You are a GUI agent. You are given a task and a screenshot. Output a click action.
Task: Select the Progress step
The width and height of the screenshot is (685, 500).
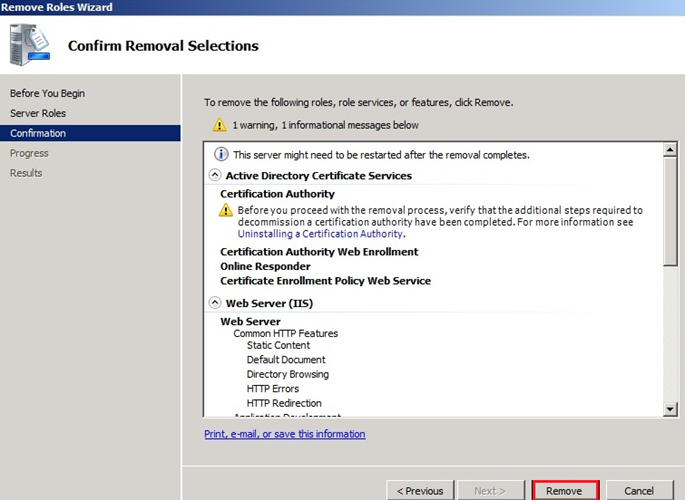[29, 153]
